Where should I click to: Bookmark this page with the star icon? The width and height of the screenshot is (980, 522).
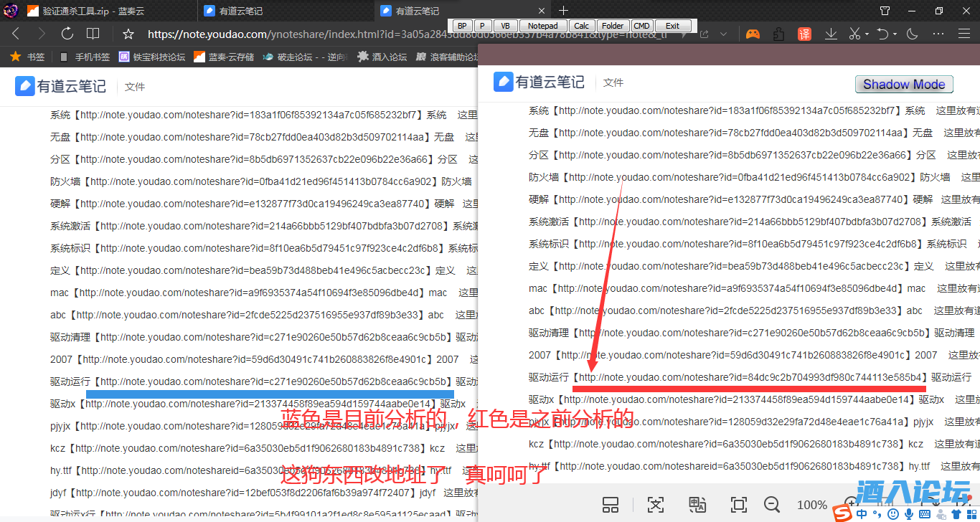coord(128,34)
